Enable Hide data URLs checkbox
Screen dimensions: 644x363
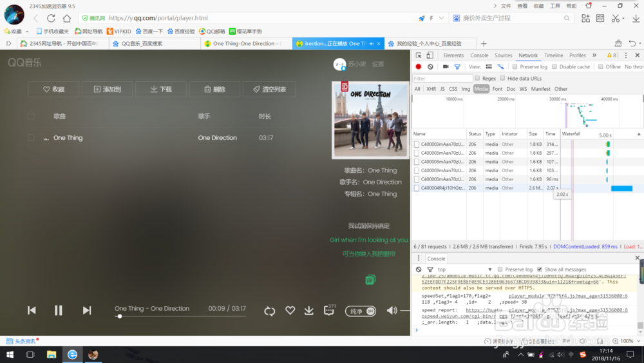click(502, 78)
